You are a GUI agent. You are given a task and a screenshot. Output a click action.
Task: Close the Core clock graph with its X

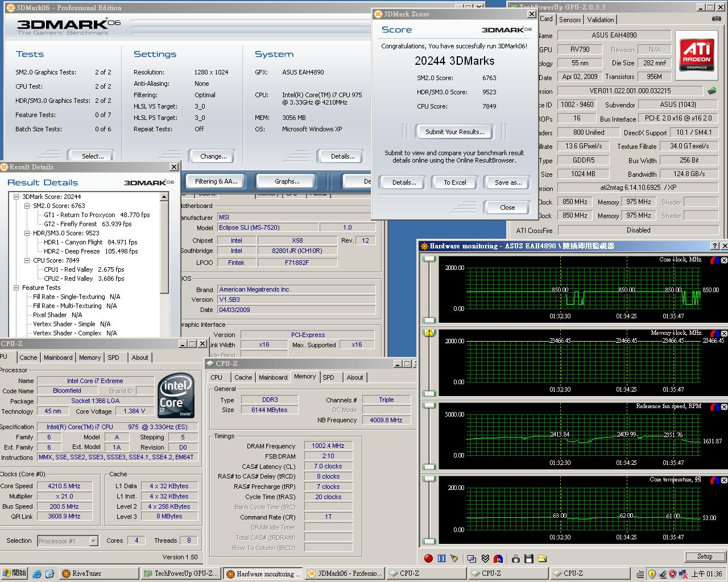click(x=724, y=260)
